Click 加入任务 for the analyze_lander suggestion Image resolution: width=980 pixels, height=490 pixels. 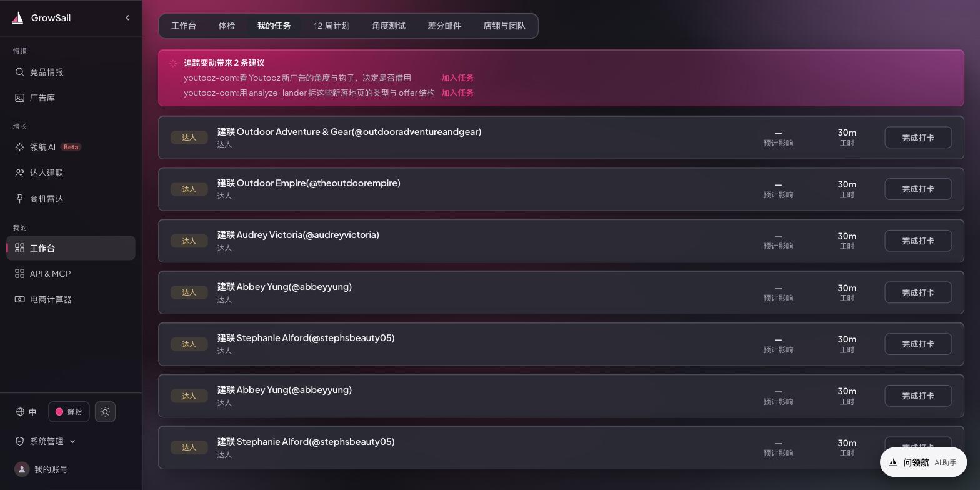[457, 92]
